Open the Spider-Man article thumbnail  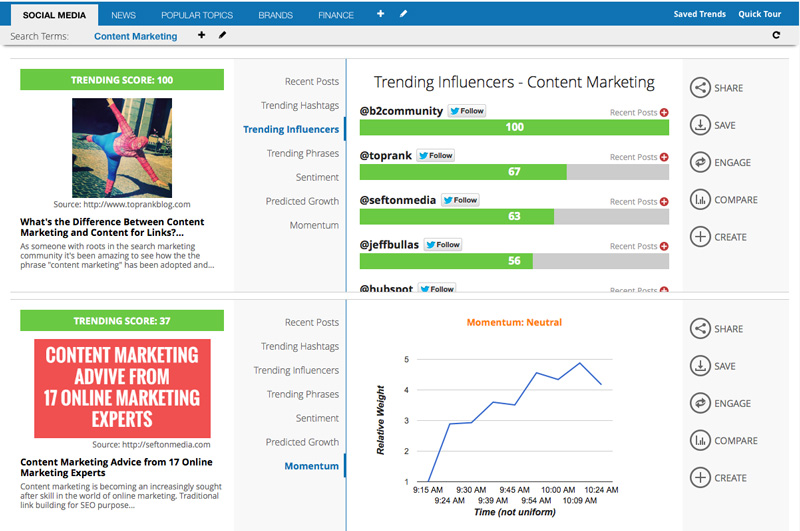(122, 148)
